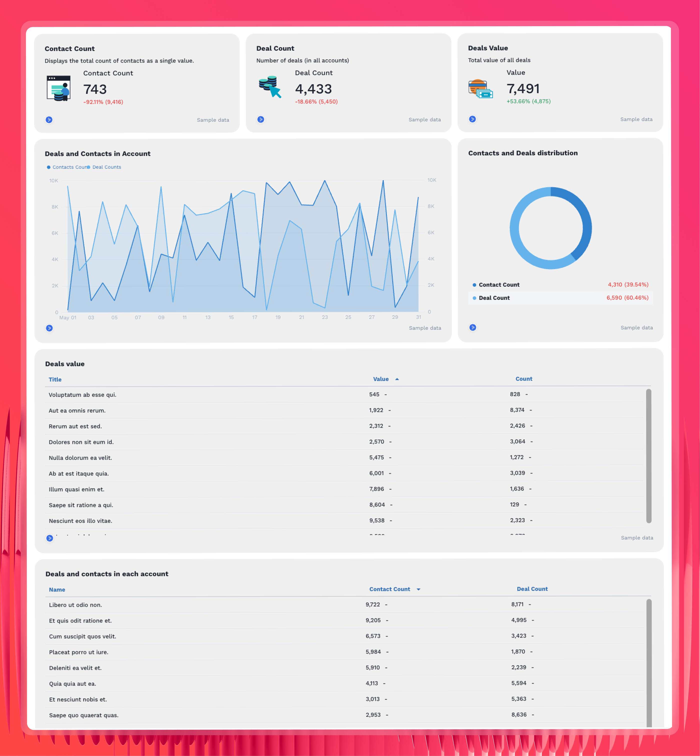Click the Contact Count browser-user illustration icon

pyautogui.click(x=59, y=88)
